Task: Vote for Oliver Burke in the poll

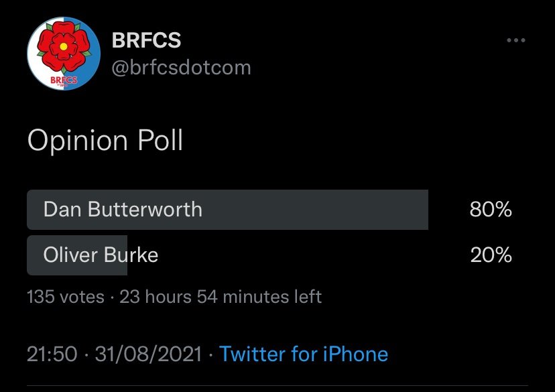Action: click(x=269, y=255)
